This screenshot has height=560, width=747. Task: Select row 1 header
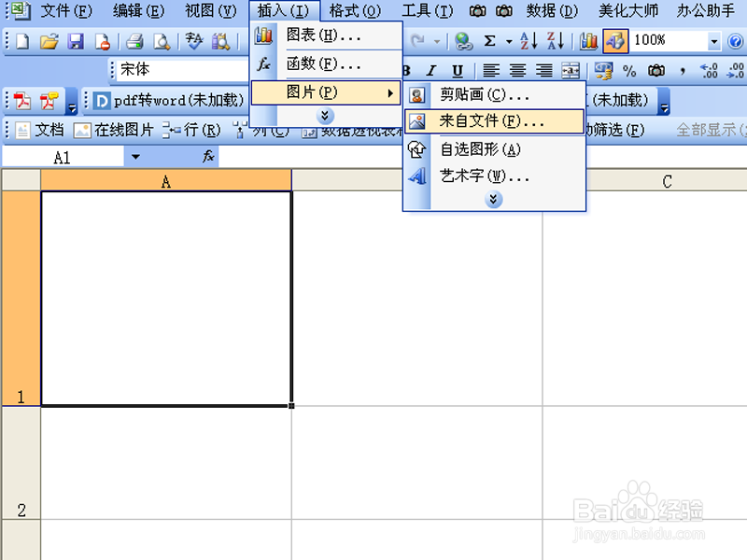(21, 299)
